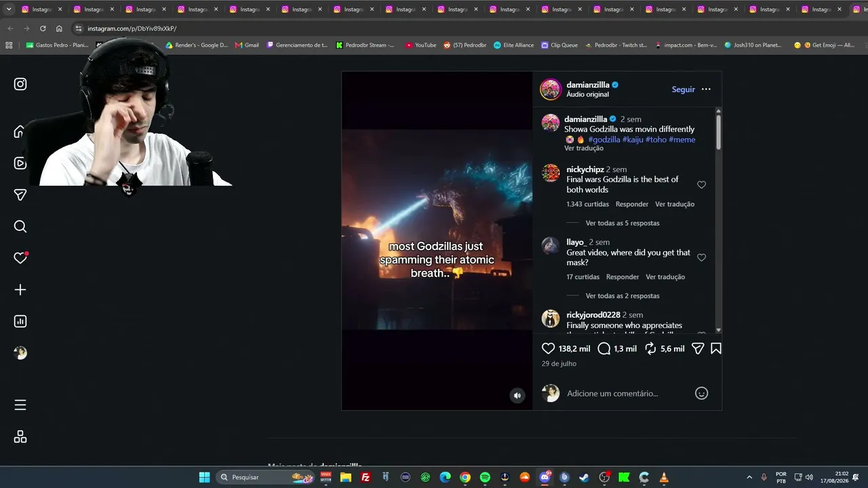This screenshot has width=868, height=488.
Task: Open emoji picker in comment box
Action: [702, 393]
